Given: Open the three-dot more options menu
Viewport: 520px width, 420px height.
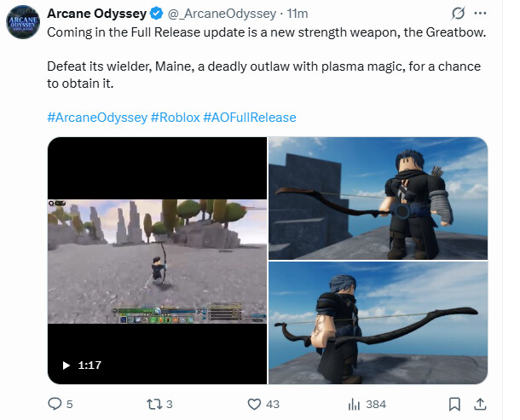Looking at the screenshot, I should 480,14.
